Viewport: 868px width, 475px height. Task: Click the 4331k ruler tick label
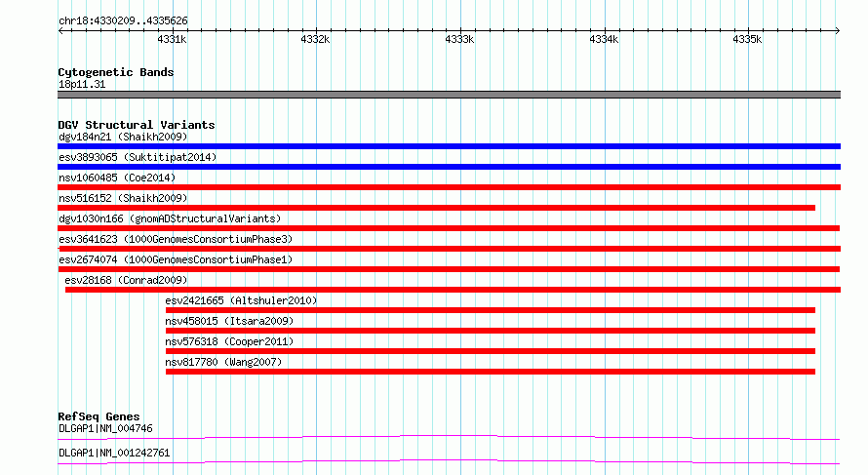[172, 39]
